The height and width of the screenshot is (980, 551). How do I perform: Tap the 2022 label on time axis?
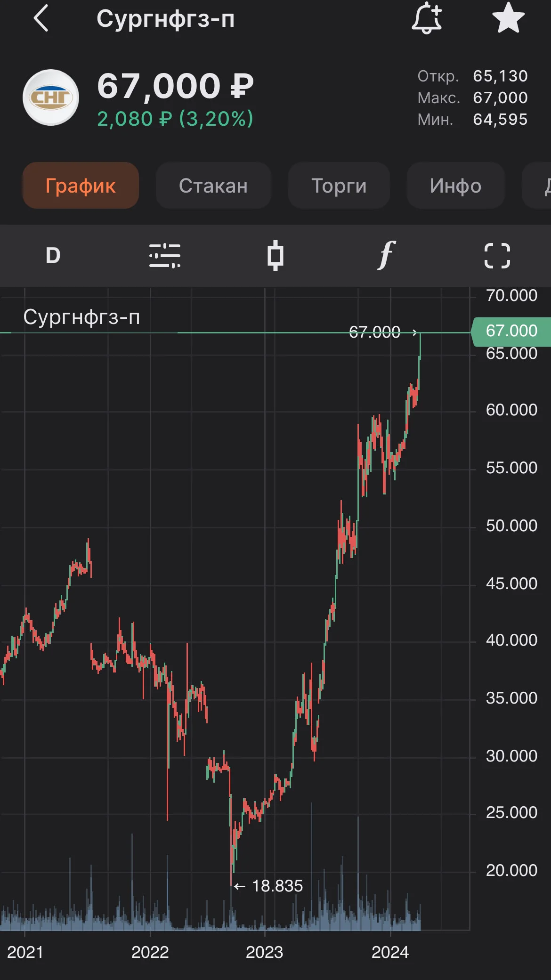[x=150, y=952]
